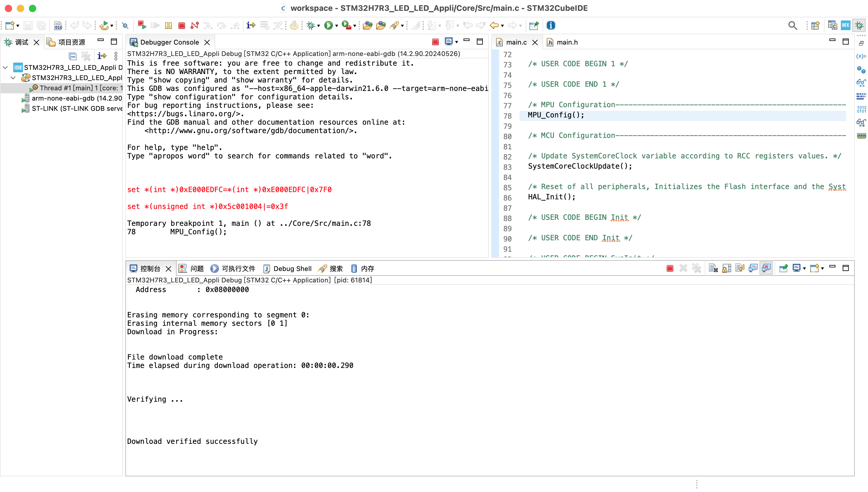Click the Disconnect debug icon
The image size is (868, 492).
[x=194, y=25]
